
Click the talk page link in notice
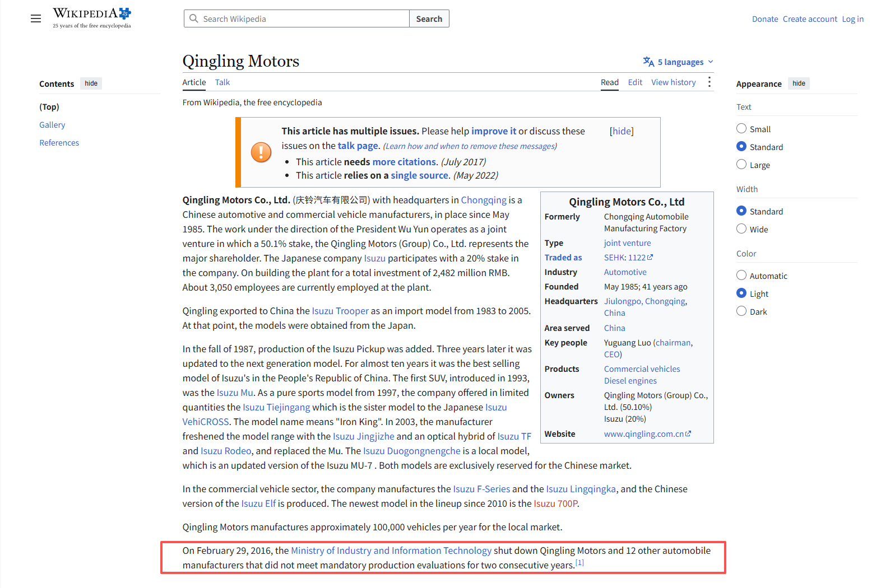(x=358, y=146)
